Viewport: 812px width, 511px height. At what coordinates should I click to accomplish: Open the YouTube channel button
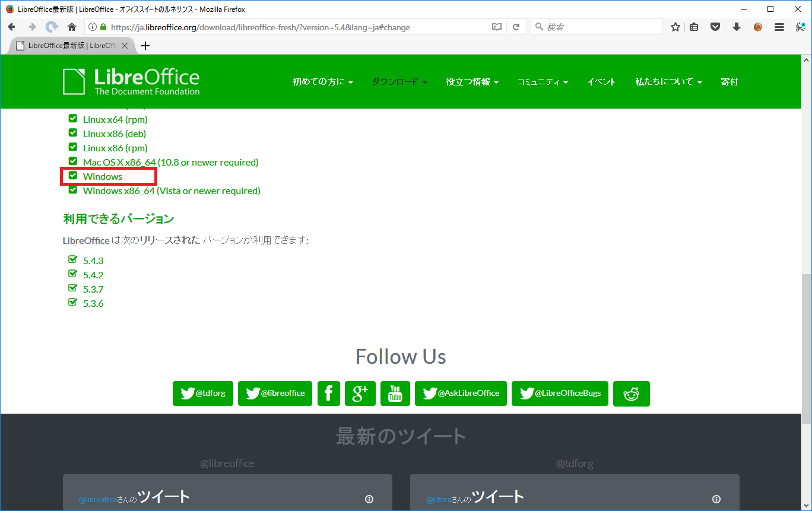[x=395, y=393]
